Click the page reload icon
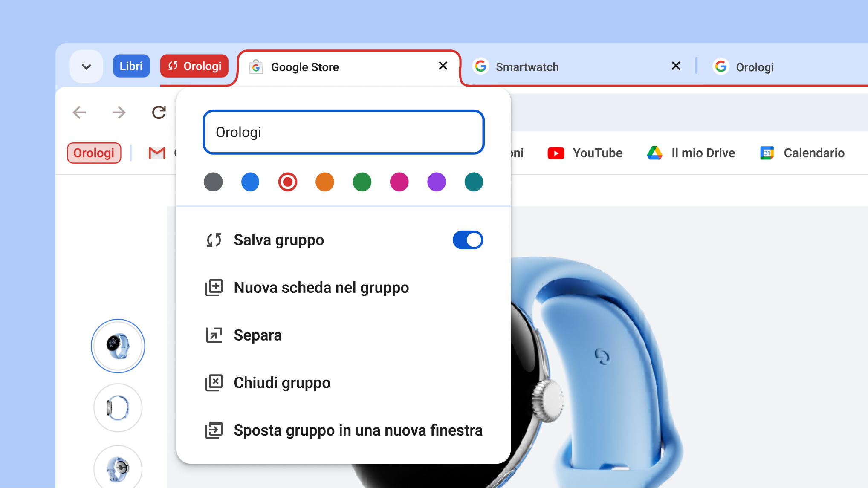868x488 pixels. [x=159, y=112]
